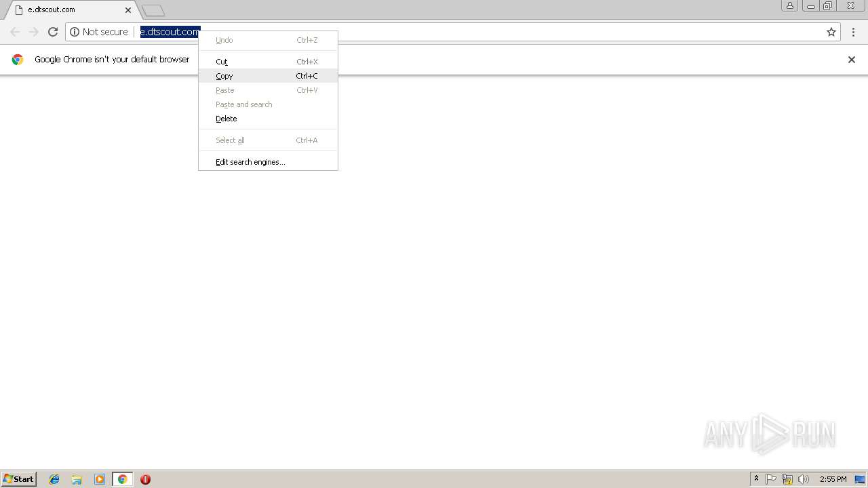Image resolution: width=868 pixels, height=488 pixels.
Task: Click the Chrome logo in notification bar
Action: click(x=18, y=60)
